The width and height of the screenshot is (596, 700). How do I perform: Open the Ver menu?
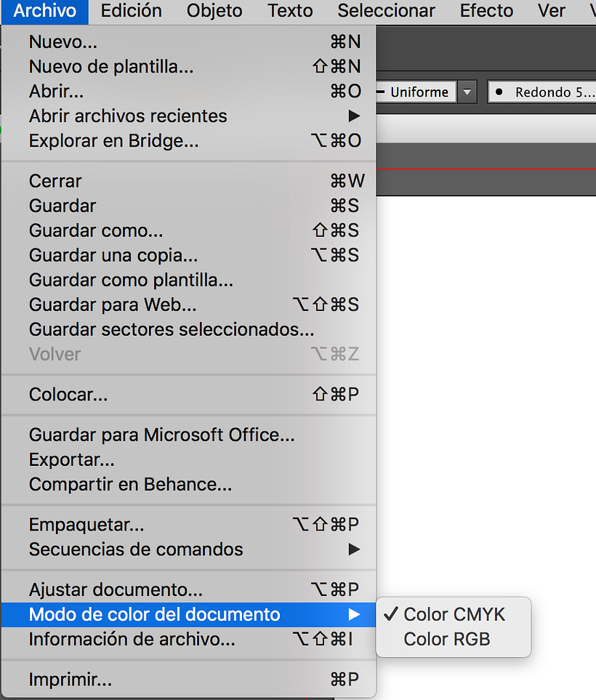click(551, 11)
